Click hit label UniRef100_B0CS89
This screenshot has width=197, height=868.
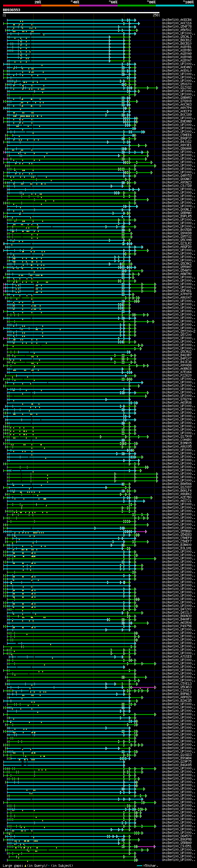pyautogui.click(x=177, y=115)
